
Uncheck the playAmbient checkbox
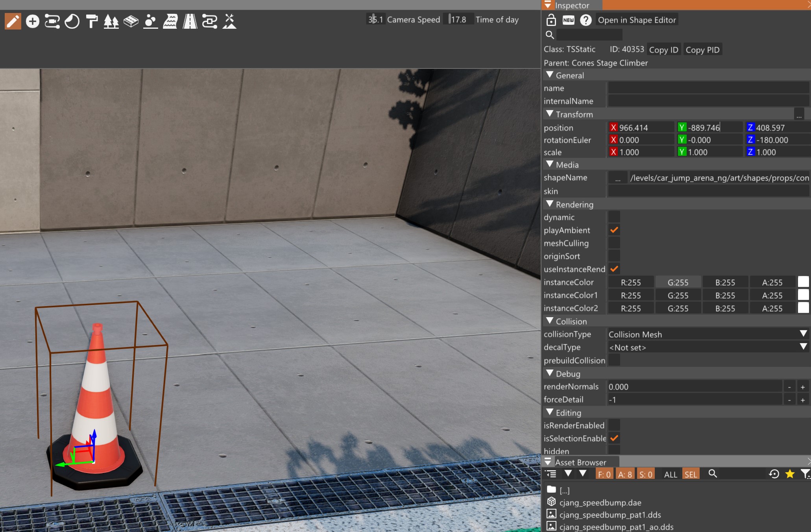click(614, 230)
